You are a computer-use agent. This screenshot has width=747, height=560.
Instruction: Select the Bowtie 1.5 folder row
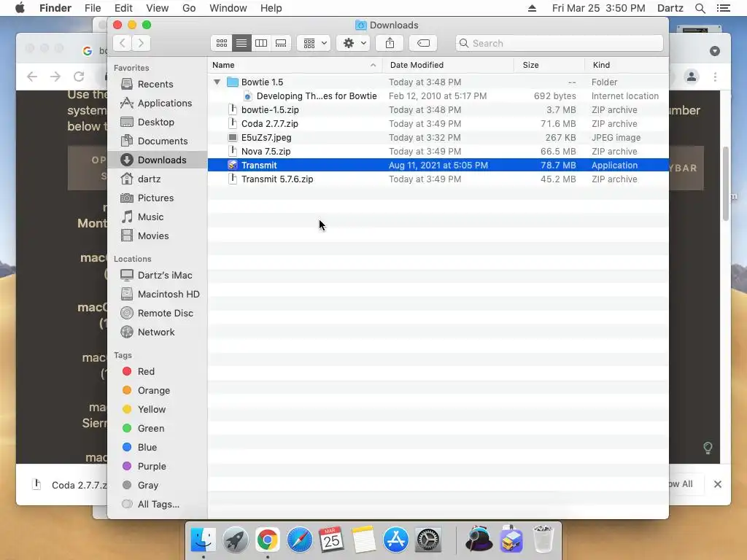pos(438,82)
